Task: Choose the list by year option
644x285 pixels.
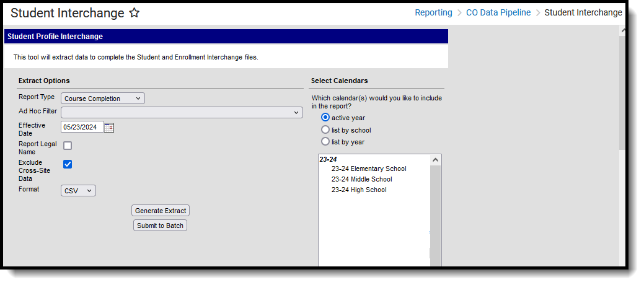Action: coord(325,142)
